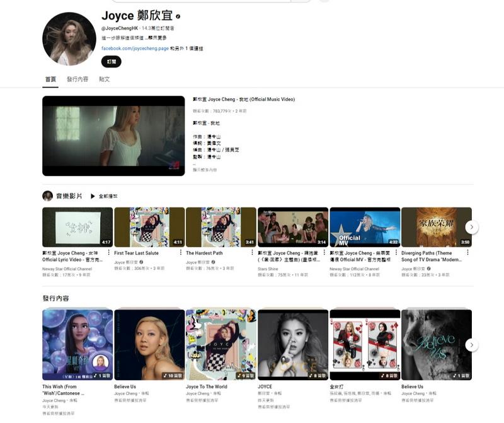Show next videos in the 音樂影片 row

click(471, 227)
